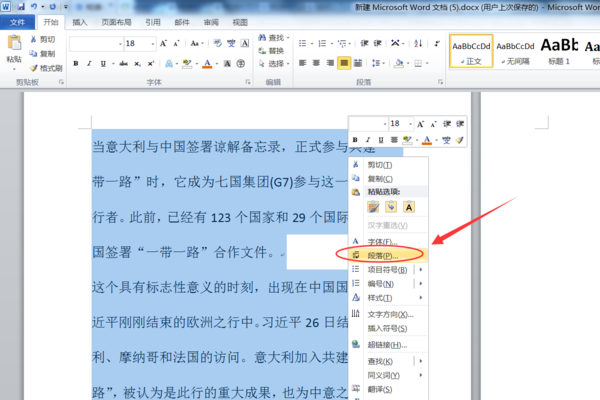
Task: Open the paragraph dialog launcher in ribbon
Action: pyautogui.click(x=440, y=82)
